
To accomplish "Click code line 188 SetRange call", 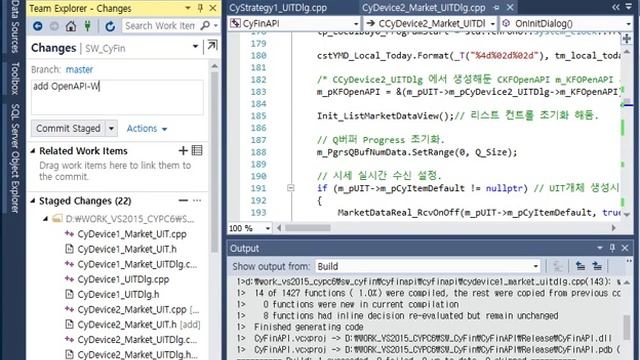I will (417, 152).
